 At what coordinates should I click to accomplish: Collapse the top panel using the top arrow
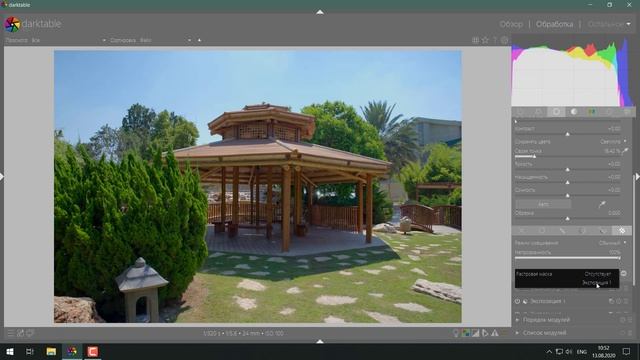(320, 12)
